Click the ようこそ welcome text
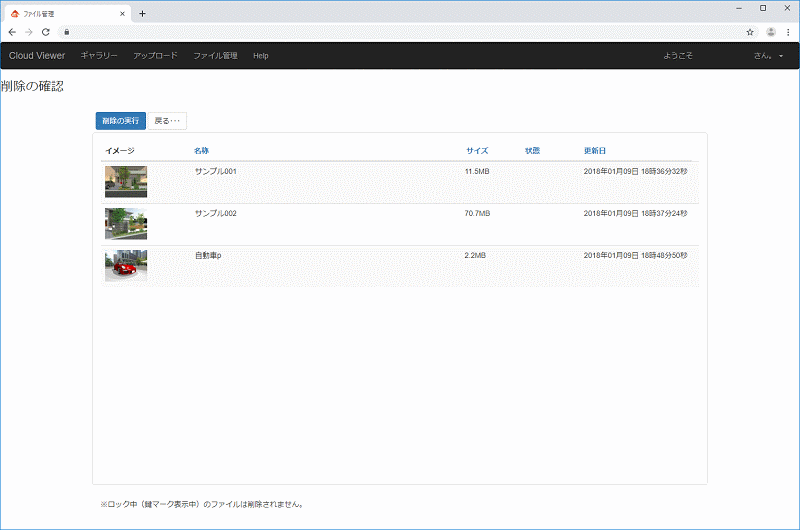Screen dimensions: 800x530 click(678, 56)
